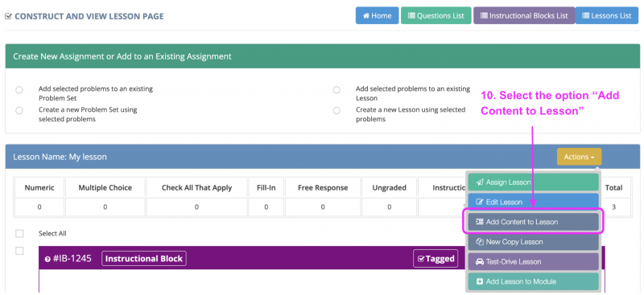Click the Check All That Apply header
Image resolution: width=644 pixels, height=295 pixels.
pyautogui.click(x=196, y=188)
